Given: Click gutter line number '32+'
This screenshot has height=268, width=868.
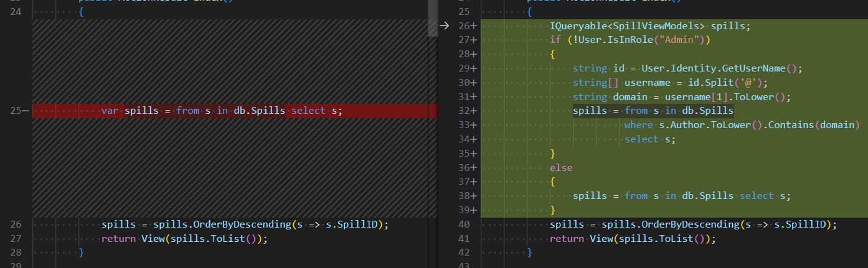Looking at the screenshot, I should click(467, 111).
